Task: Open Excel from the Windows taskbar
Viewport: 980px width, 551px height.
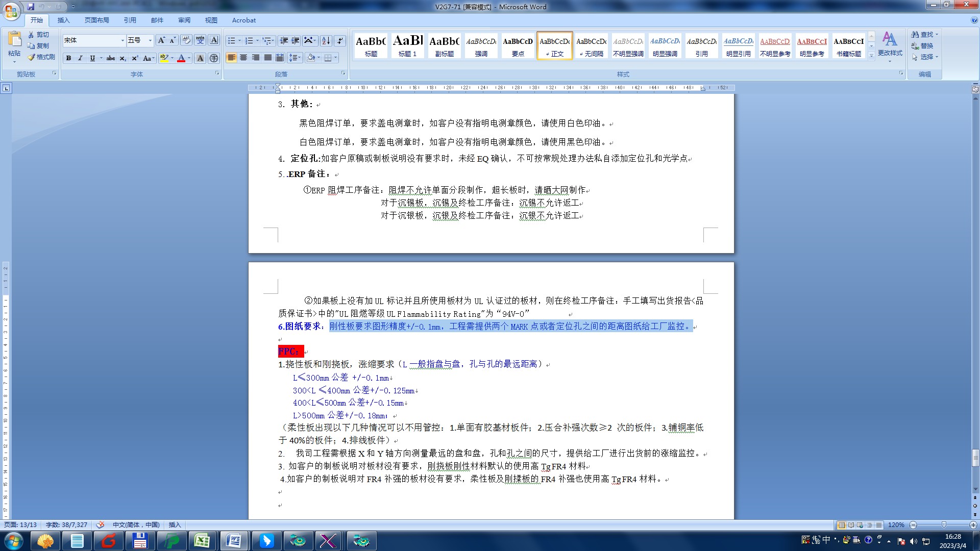Action: coord(202,541)
